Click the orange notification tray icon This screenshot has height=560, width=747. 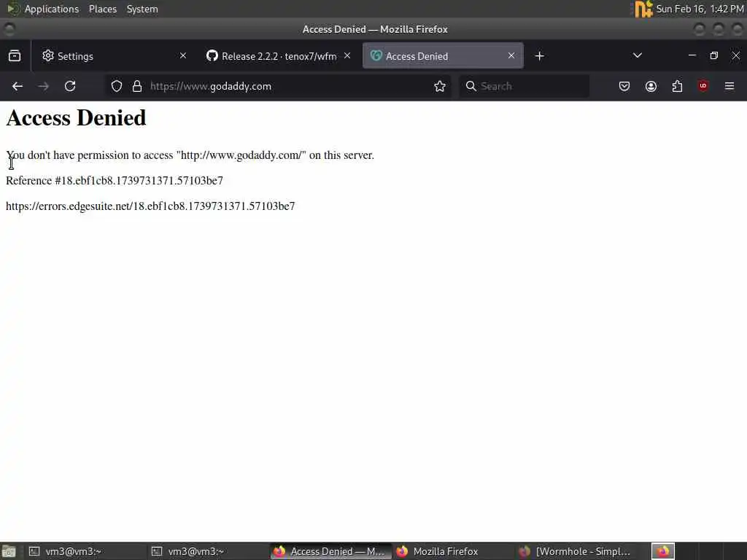pos(643,9)
